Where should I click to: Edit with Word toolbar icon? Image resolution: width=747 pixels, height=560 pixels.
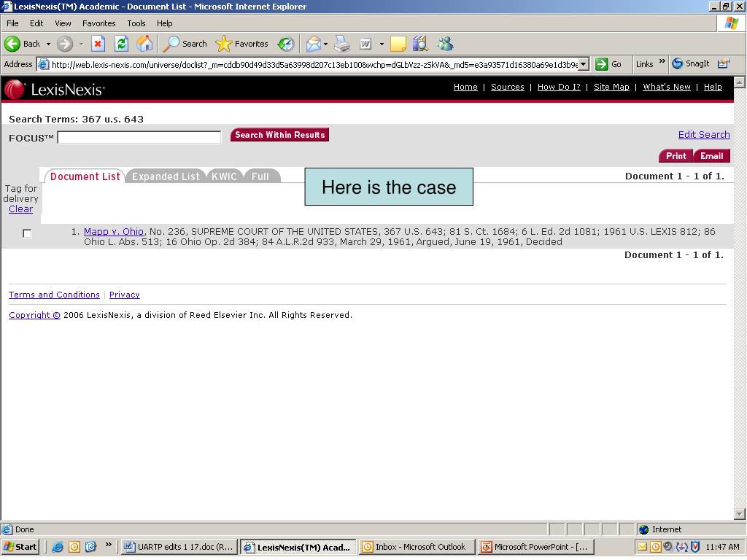coord(366,44)
